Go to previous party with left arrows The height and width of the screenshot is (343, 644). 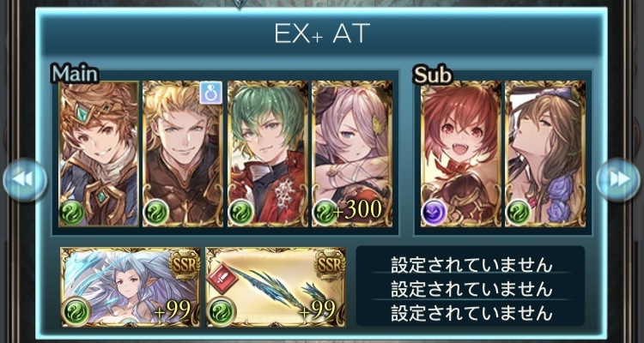pyautogui.click(x=25, y=180)
